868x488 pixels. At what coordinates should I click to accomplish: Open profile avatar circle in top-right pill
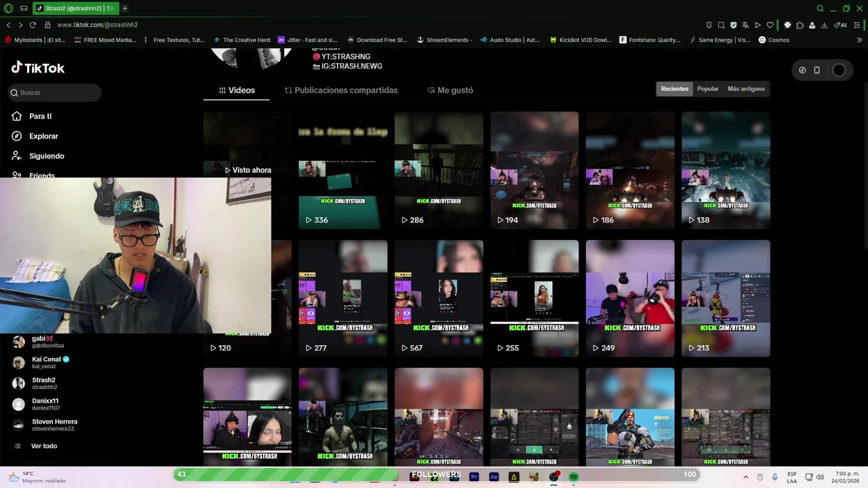click(839, 70)
